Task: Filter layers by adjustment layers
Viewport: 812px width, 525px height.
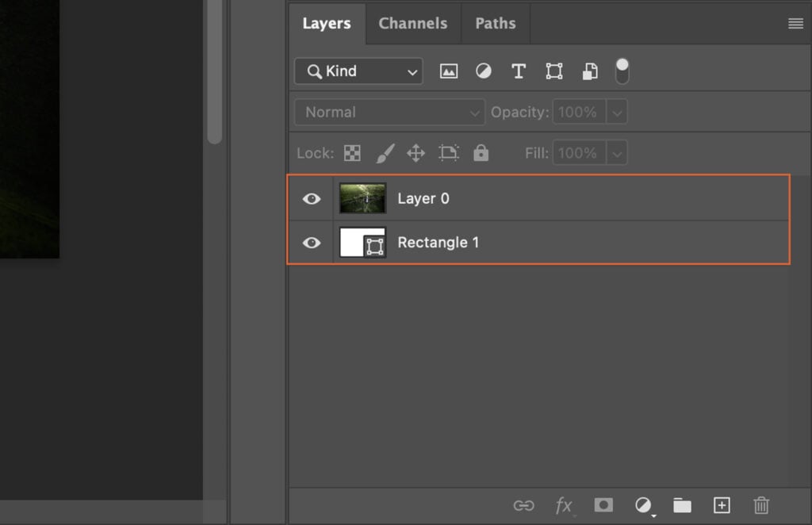Action: 484,71
